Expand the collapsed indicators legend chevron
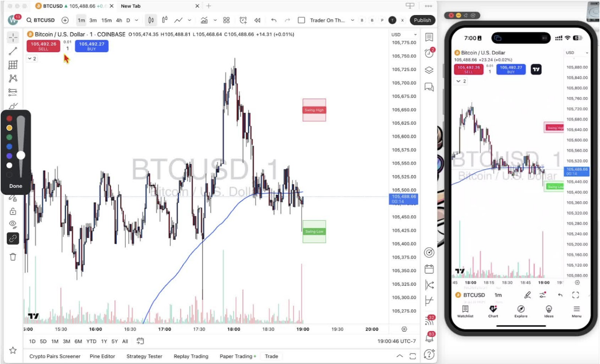600x364 pixels. click(32, 59)
